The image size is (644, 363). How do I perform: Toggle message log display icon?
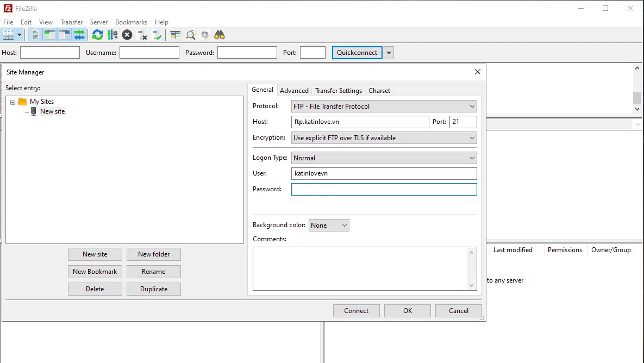click(x=35, y=35)
